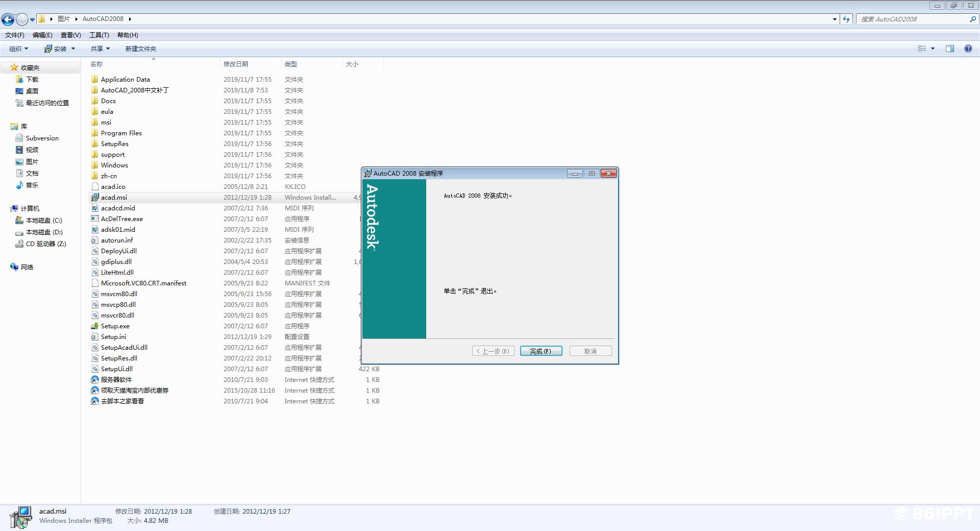Open the 编辑(E) menu

tap(42, 35)
